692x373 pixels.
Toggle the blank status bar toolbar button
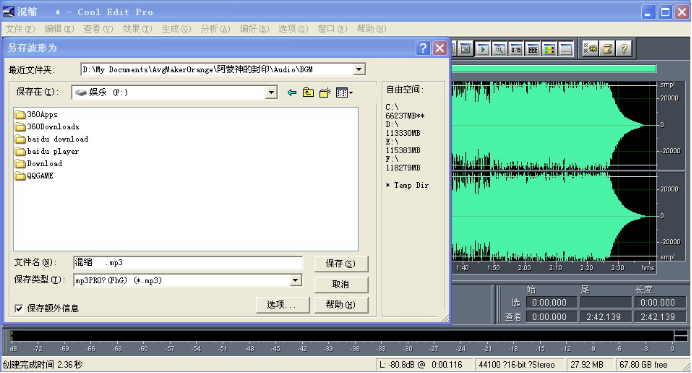[x=566, y=49]
